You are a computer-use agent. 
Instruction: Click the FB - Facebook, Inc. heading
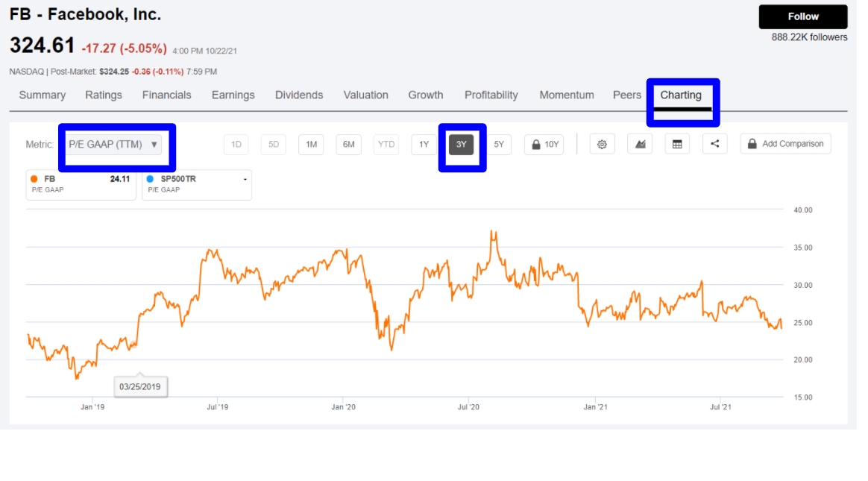pyautogui.click(x=85, y=14)
